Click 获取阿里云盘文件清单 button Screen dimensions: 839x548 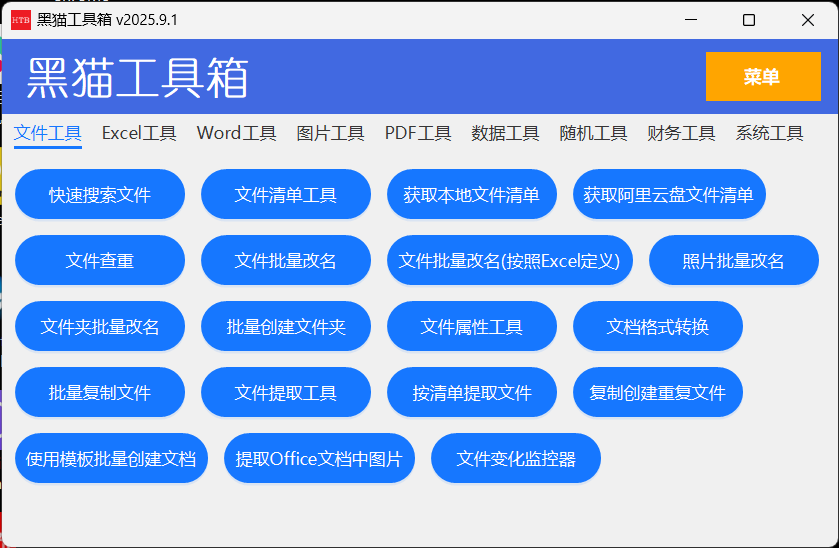click(669, 195)
